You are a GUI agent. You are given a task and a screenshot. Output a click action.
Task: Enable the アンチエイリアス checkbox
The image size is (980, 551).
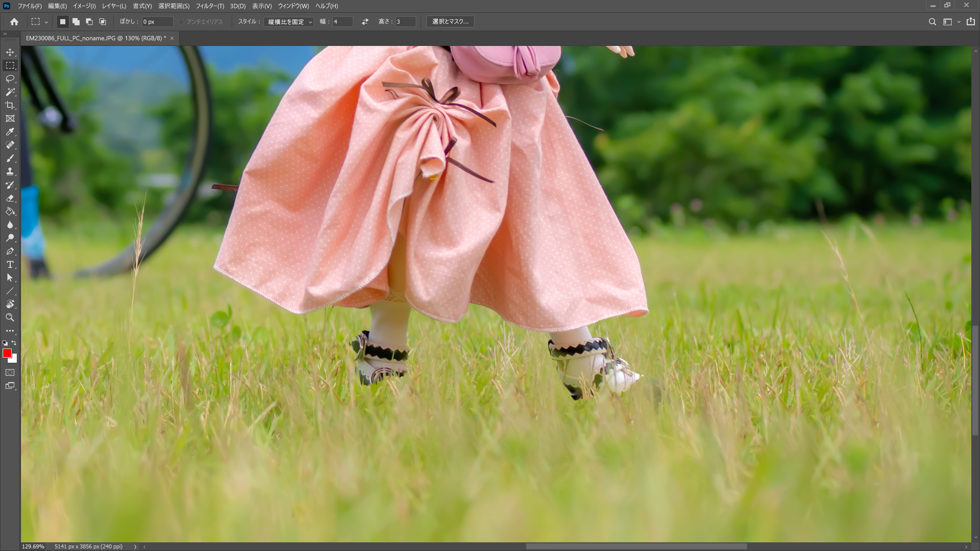coord(181,21)
